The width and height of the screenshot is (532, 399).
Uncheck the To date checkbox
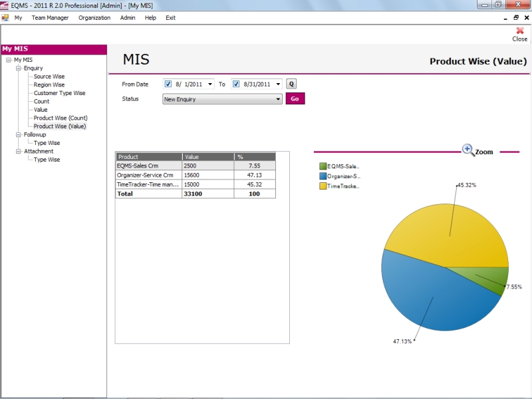[x=236, y=84]
